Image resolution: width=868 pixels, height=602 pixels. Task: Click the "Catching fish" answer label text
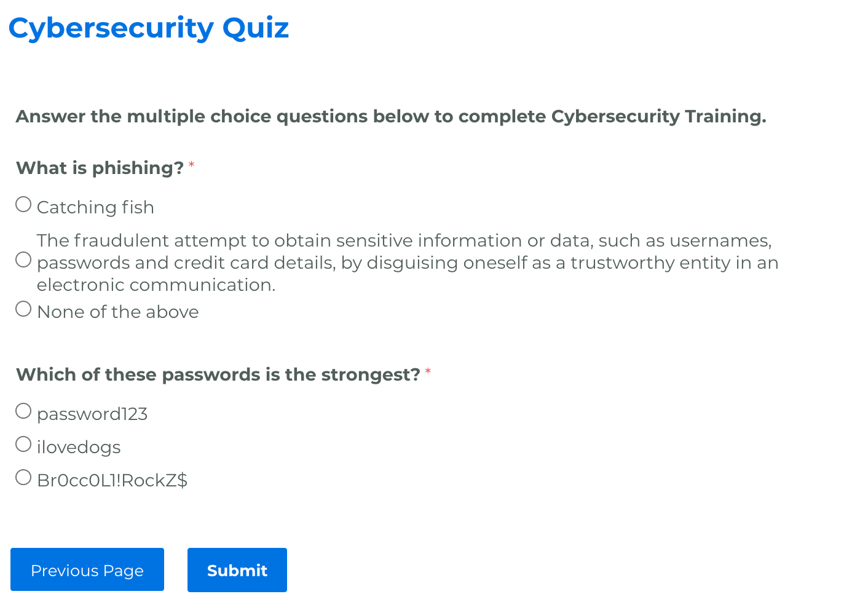click(x=95, y=207)
